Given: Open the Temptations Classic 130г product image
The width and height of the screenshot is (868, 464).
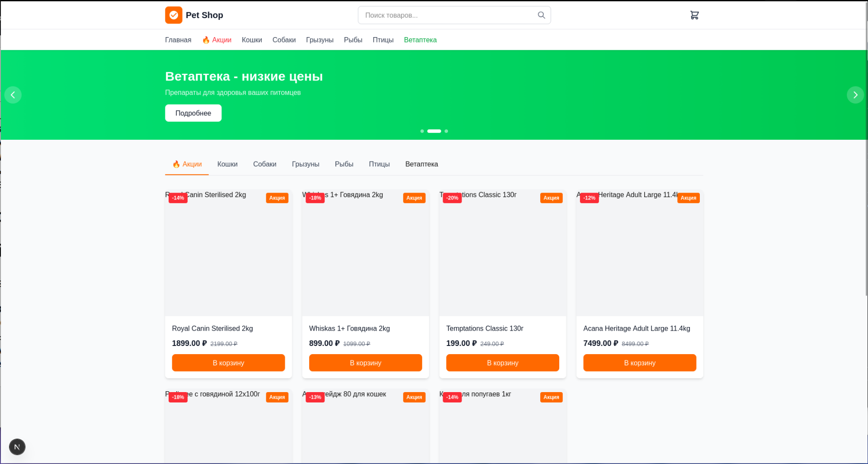Looking at the screenshot, I should tap(502, 258).
